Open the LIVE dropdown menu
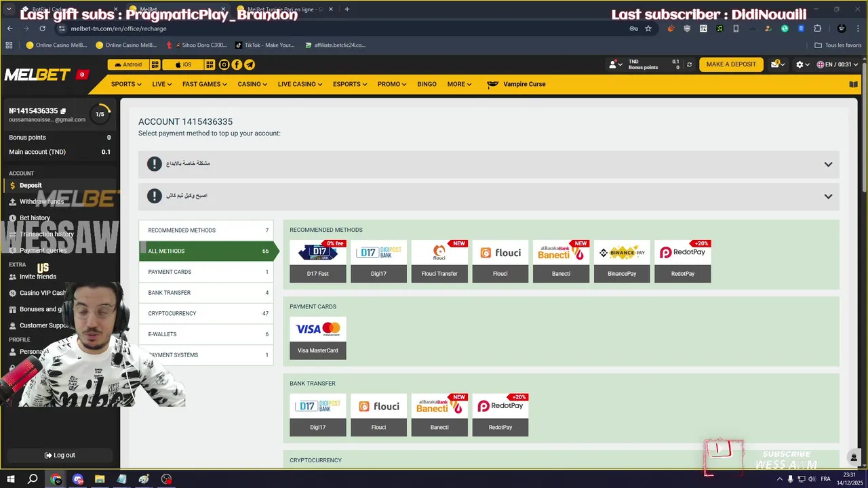The height and width of the screenshot is (488, 868). pyautogui.click(x=161, y=84)
